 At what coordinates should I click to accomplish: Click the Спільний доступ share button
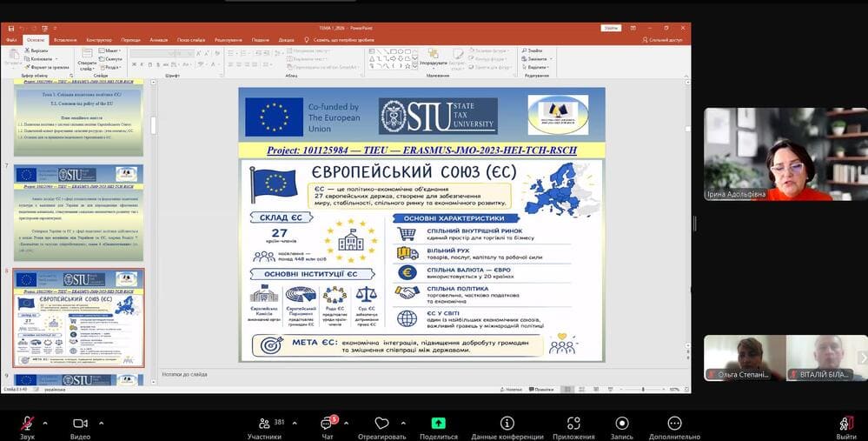click(662, 40)
